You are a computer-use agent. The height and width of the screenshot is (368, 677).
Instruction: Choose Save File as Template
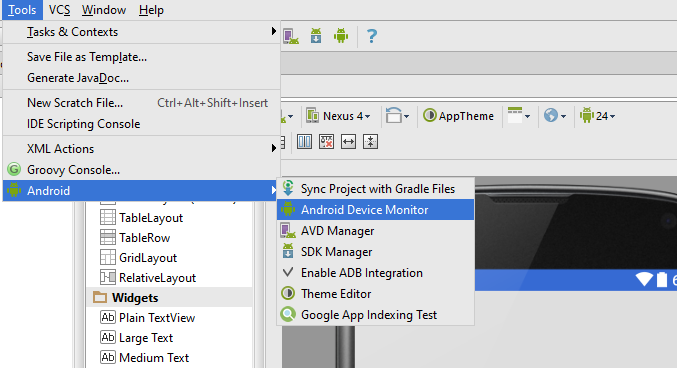point(142,57)
